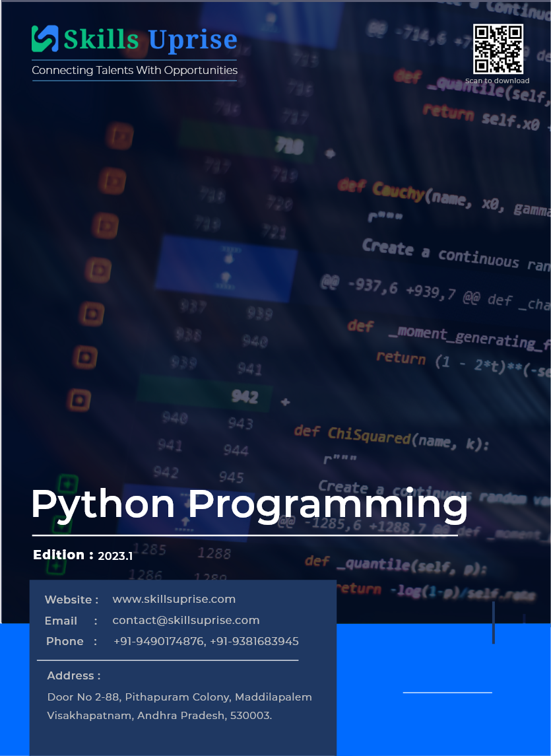Select the edition number 2023.1

click(115, 556)
